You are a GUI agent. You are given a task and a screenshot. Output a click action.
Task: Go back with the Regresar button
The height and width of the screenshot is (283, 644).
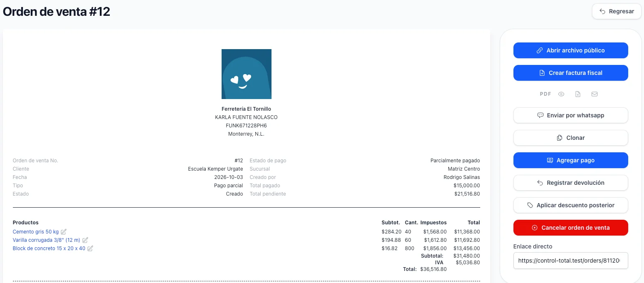click(617, 11)
